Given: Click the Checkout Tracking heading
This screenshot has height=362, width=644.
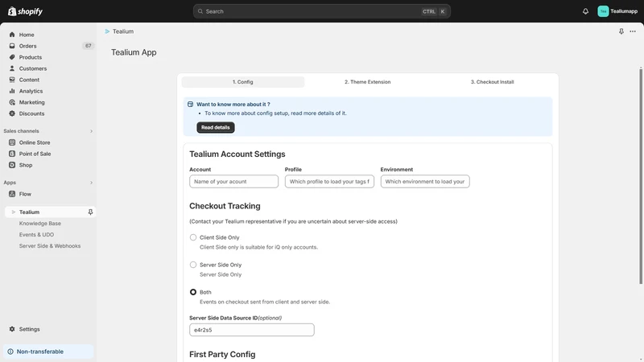Looking at the screenshot, I should point(225,206).
